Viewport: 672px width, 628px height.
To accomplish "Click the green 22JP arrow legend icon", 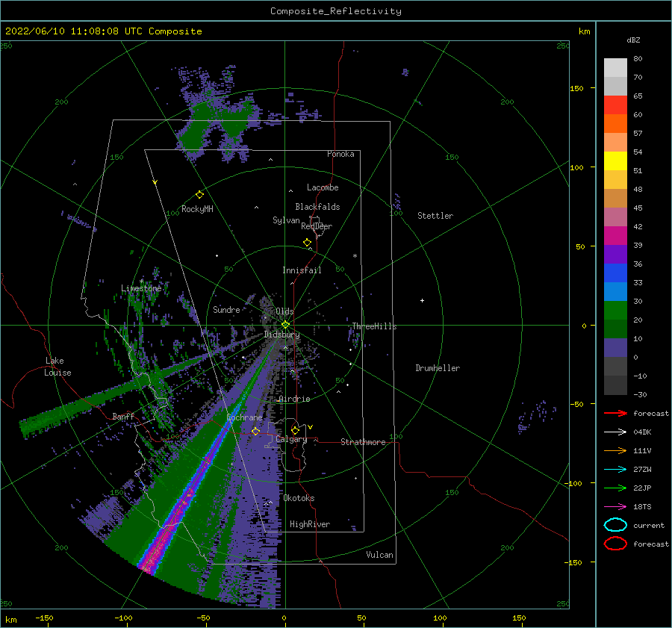I will tap(615, 488).
